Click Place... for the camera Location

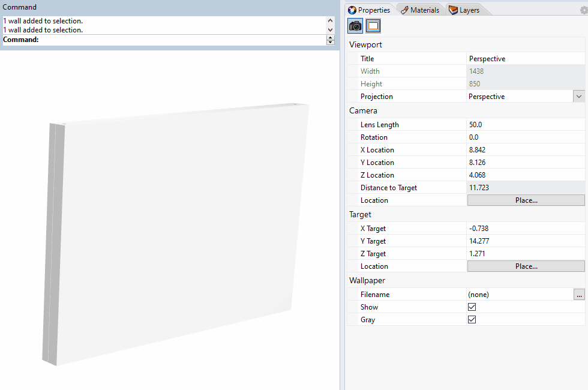click(x=525, y=200)
